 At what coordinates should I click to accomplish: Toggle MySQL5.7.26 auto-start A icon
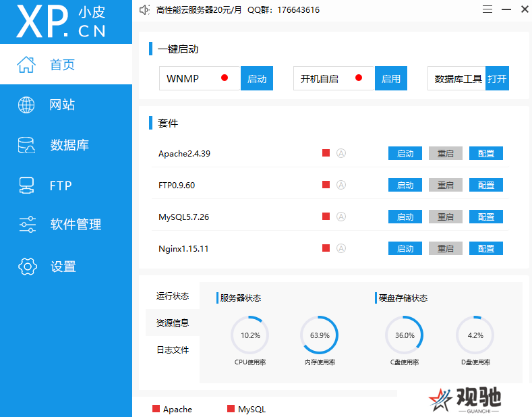point(341,217)
